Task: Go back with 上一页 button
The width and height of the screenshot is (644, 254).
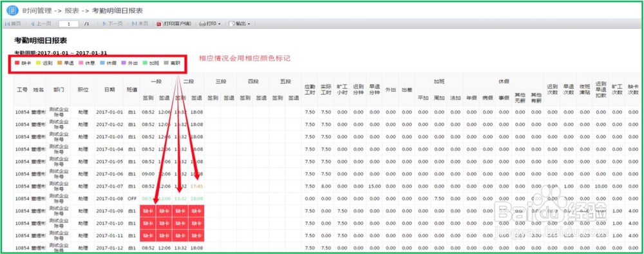Action: [41, 24]
